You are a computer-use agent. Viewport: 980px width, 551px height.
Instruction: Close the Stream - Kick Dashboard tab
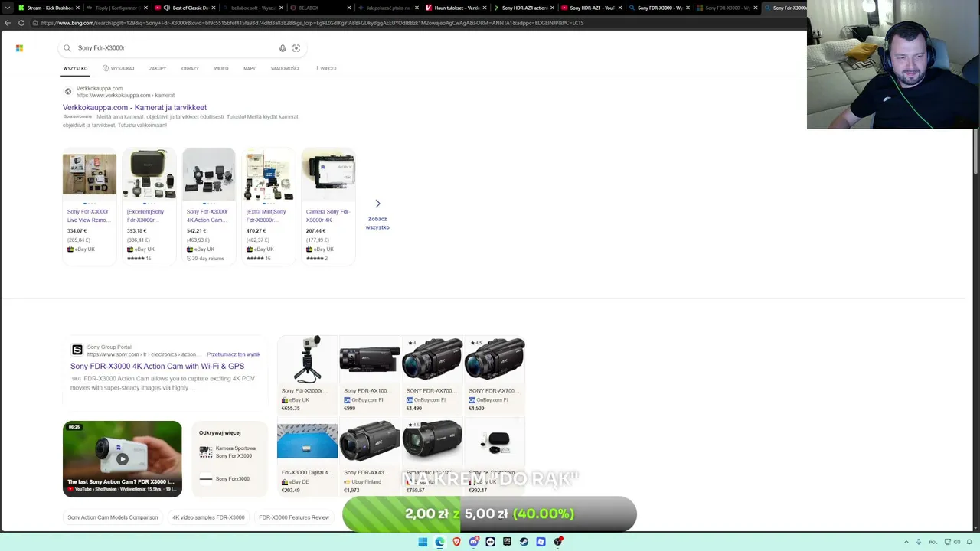77,8
